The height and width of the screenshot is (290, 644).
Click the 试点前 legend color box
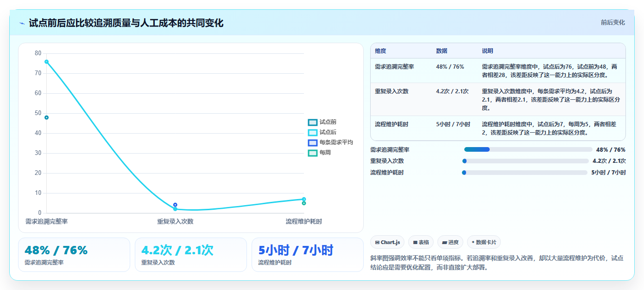coord(313,122)
